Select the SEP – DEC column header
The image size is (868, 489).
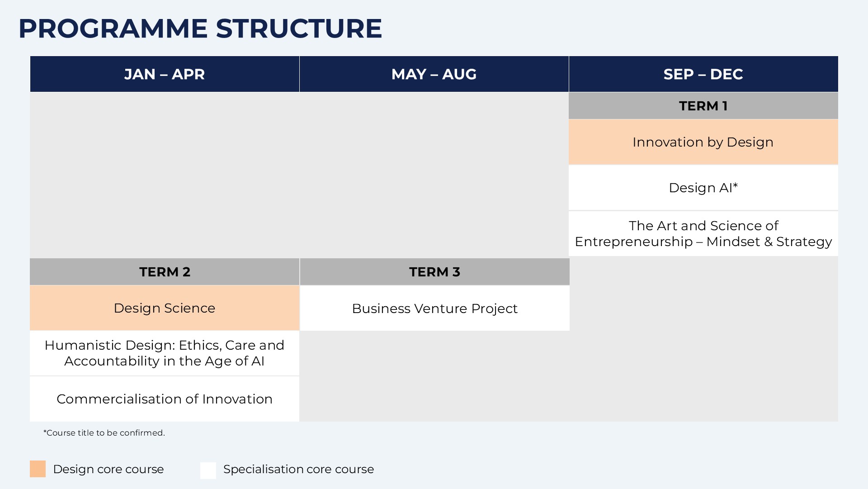tap(703, 74)
